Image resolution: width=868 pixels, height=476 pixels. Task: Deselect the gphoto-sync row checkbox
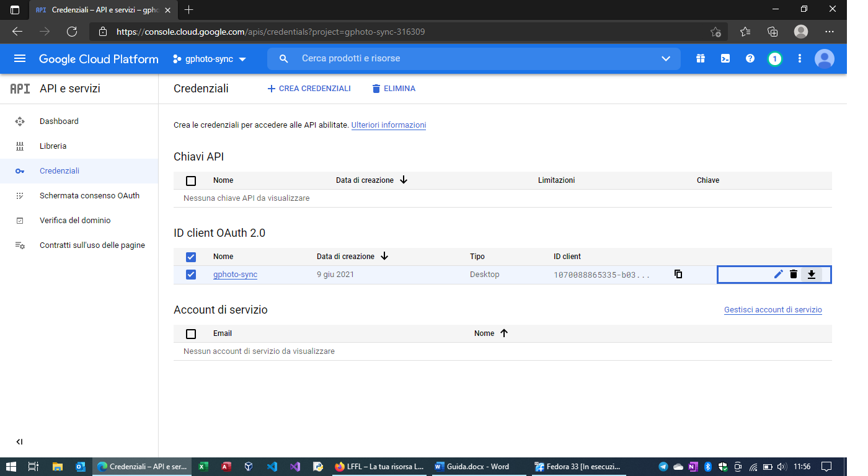pyautogui.click(x=191, y=274)
